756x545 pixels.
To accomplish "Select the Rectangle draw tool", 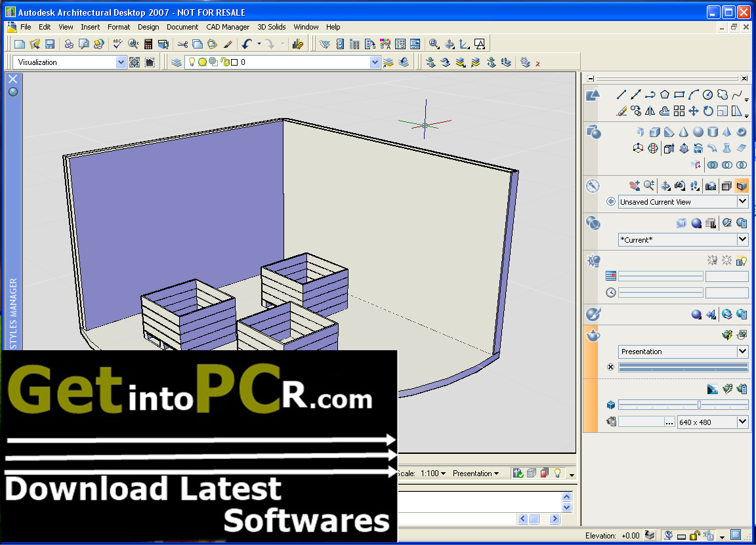I will pos(679,94).
